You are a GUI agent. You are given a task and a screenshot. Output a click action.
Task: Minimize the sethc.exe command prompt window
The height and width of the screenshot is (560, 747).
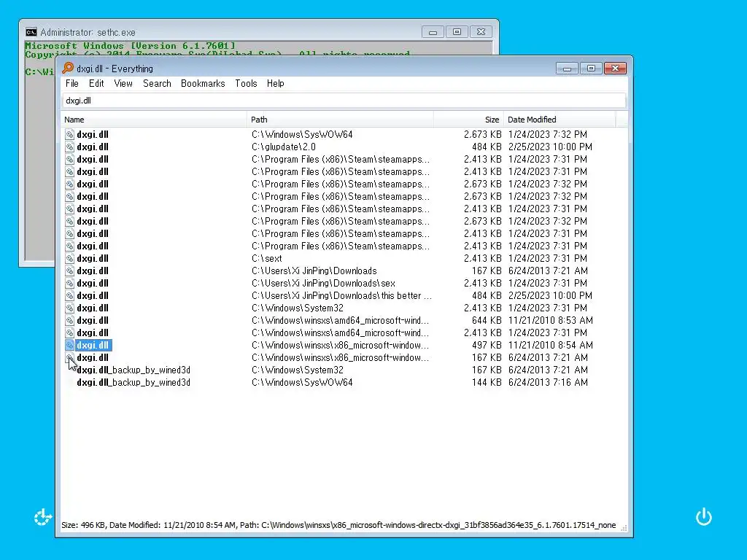click(x=433, y=32)
